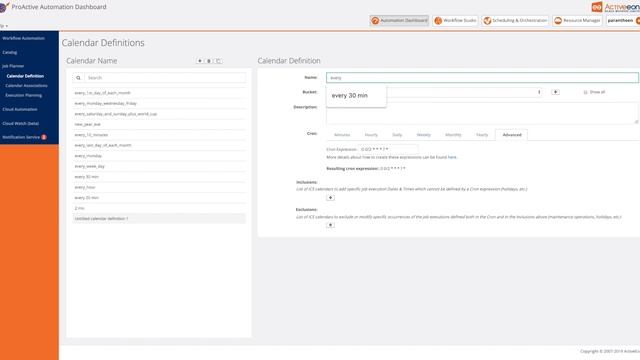Select every_saturday_and_sunday_plus_world_cup calendar
Screen dimensions: 640x360
[159, 114]
